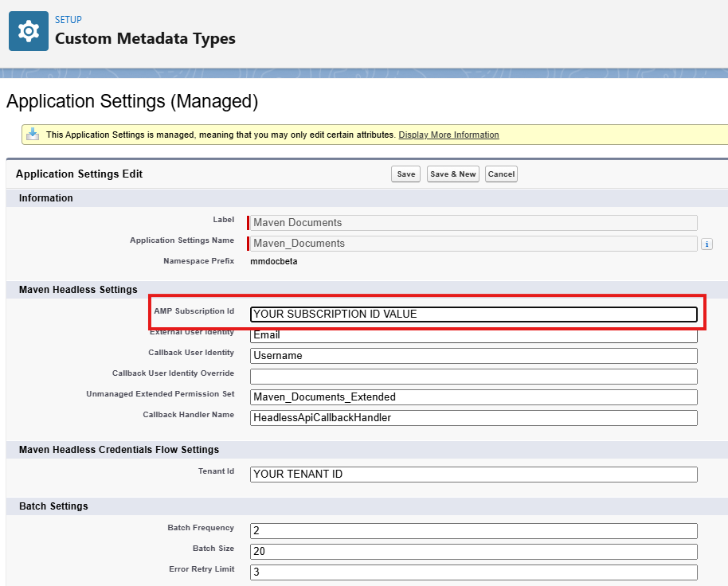728x586 pixels.
Task: Click the External User Identity field
Action: (473, 335)
